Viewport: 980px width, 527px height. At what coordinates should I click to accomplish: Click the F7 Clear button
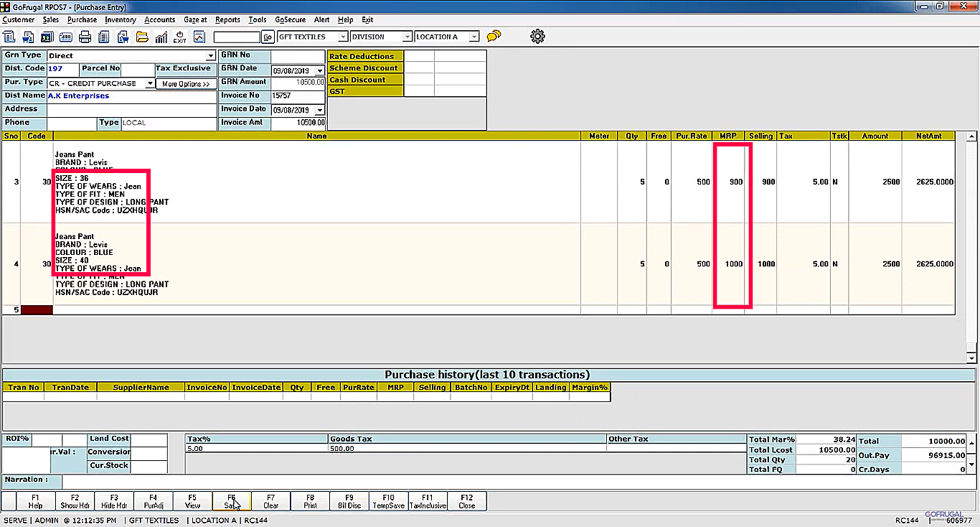point(271,501)
